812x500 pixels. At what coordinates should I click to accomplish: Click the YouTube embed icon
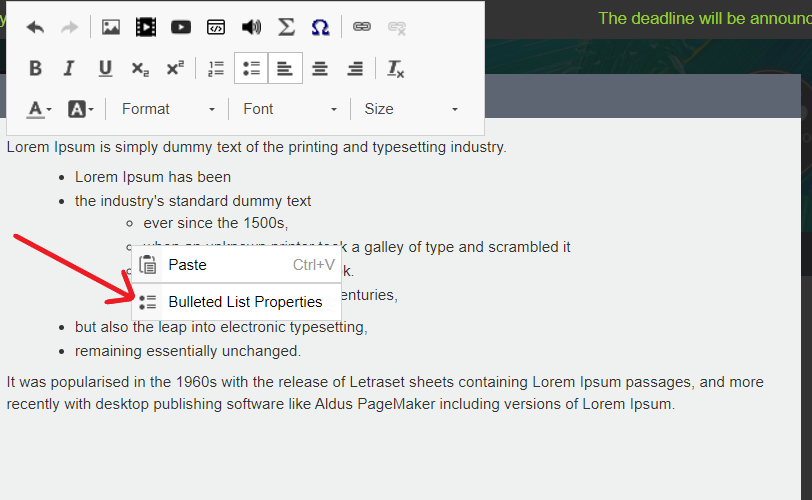(181, 27)
